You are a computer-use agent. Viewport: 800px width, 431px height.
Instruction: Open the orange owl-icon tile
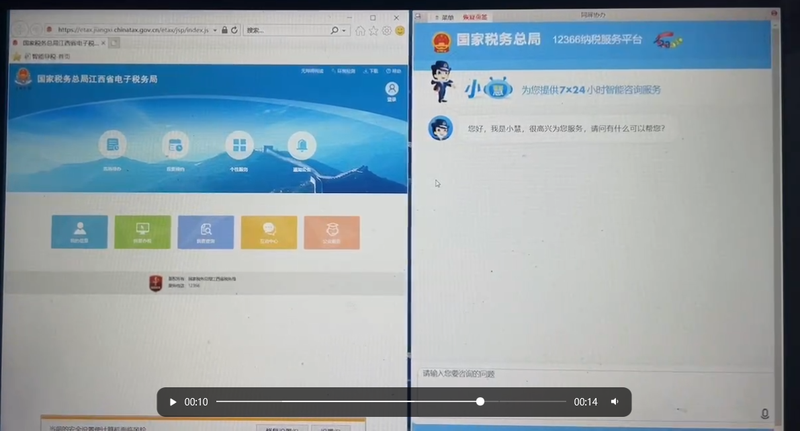[x=332, y=232]
